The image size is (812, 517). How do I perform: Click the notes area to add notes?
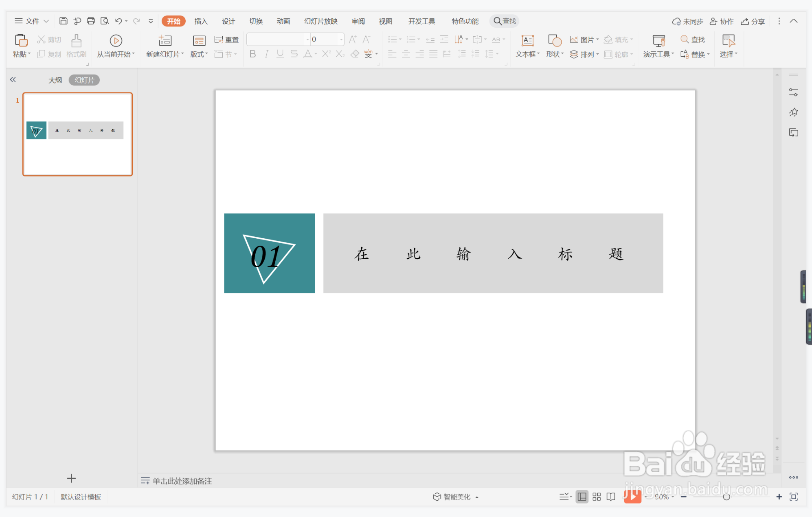pyautogui.click(x=182, y=481)
